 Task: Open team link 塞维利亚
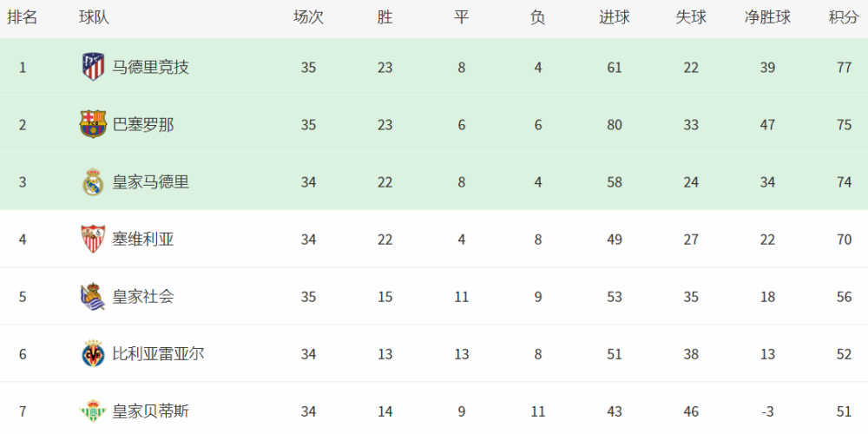(143, 240)
